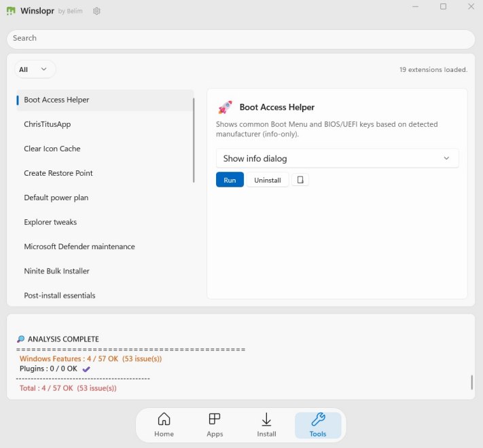The image size is (483, 448).
Task: Click the Winslopr green logo icon
Action: [x=11, y=11]
